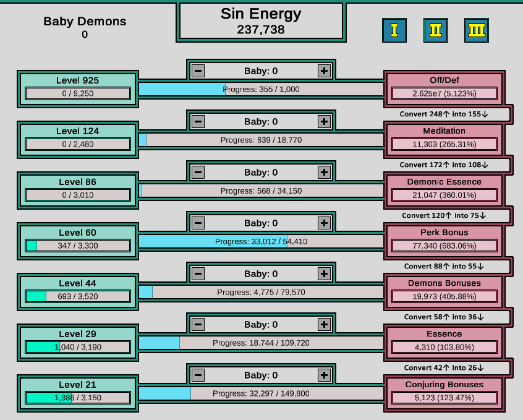This screenshot has width=523, height=420.
Task: Open the Meditation stat panel
Action: pos(444,137)
